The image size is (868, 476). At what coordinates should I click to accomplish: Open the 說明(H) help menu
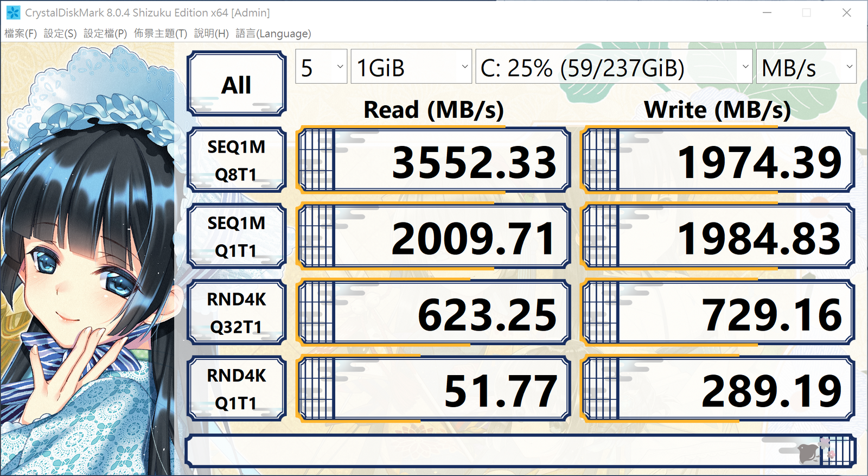pos(212,34)
